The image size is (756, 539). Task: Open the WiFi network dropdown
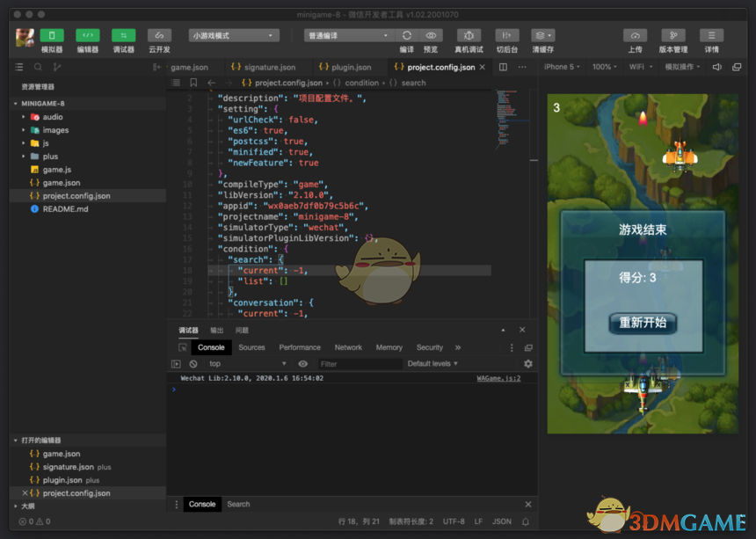[x=641, y=67]
